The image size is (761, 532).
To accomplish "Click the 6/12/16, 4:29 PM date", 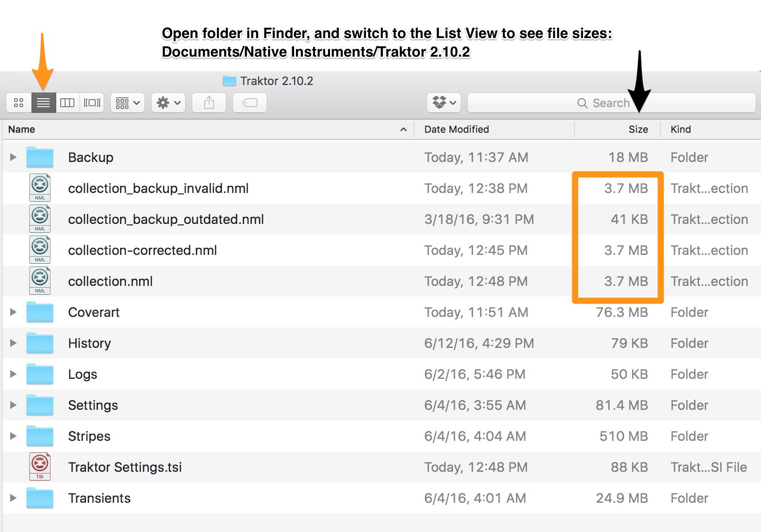I will tap(479, 343).
